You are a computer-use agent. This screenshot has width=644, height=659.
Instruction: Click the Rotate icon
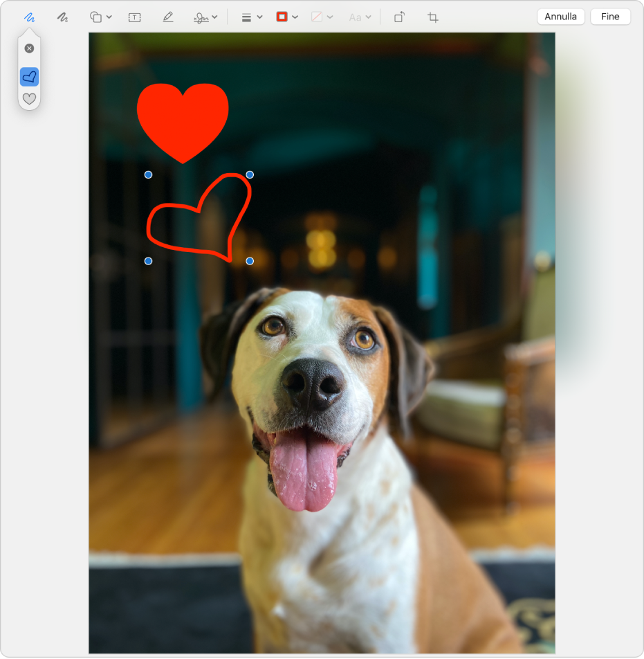(x=399, y=17)
